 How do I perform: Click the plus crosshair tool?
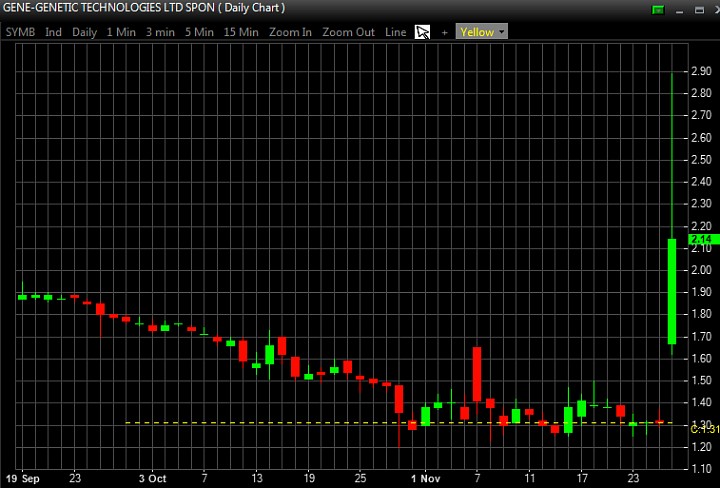coord(444,33)
